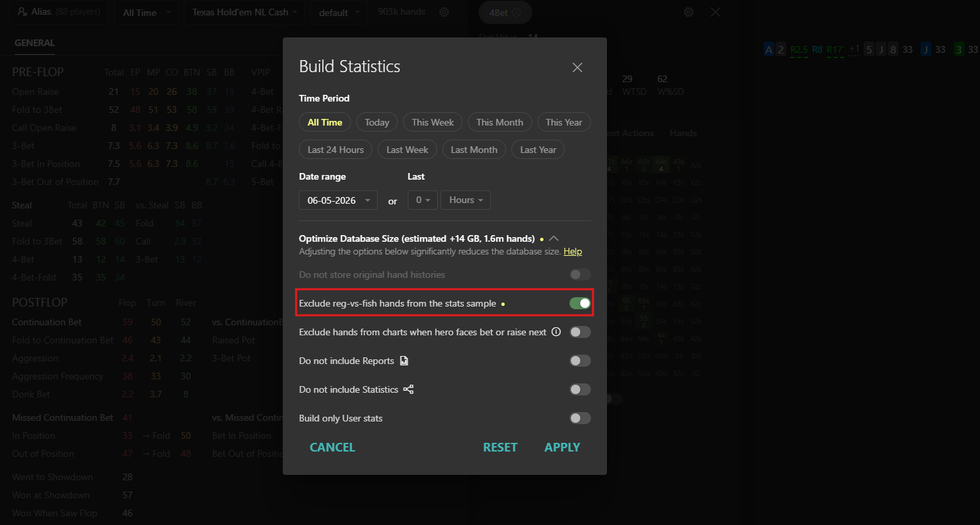Click the 4-Bet-Fold steal row label
This screenshot has height=525, width=980.
[x=34, y=277]
